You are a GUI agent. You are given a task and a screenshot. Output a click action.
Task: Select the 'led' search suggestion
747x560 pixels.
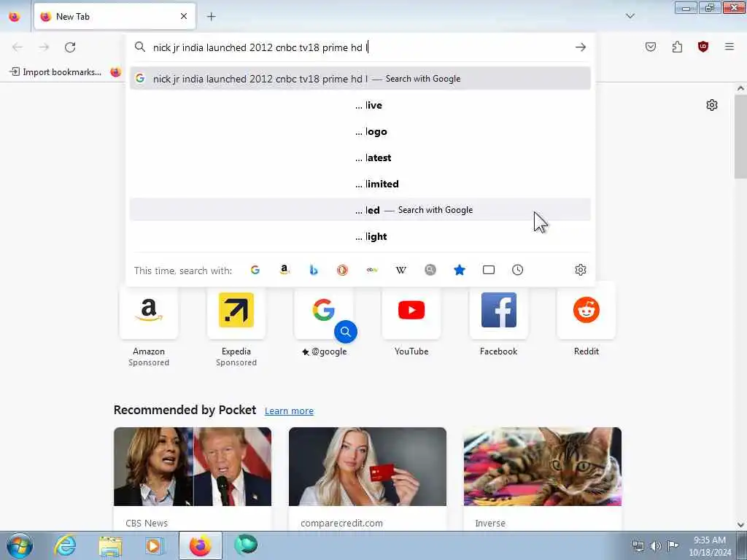coord(360,210)
